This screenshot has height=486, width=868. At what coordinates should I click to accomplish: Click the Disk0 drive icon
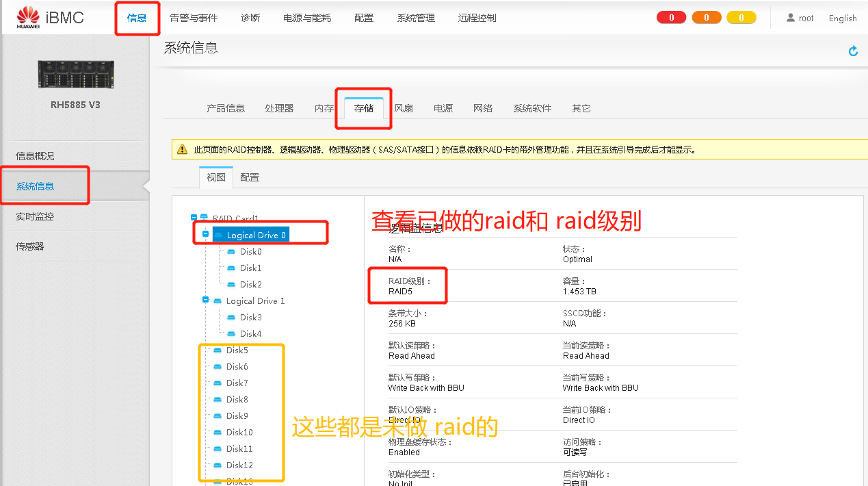(x=231, y=252)
